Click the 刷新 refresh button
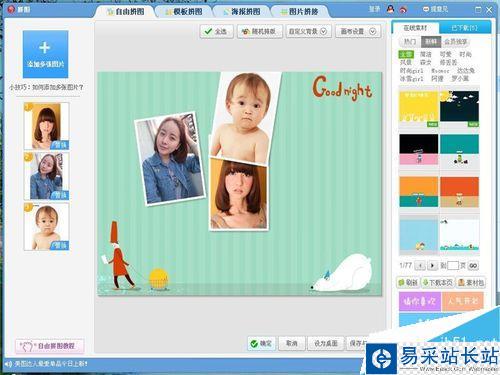This screenshot has width=500, height=375. 408,282
